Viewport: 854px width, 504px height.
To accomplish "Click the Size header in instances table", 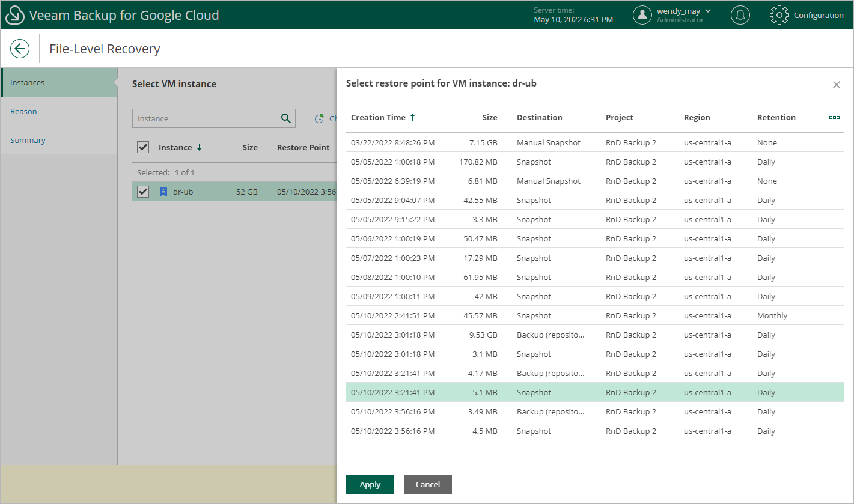I will pos(250,147).
